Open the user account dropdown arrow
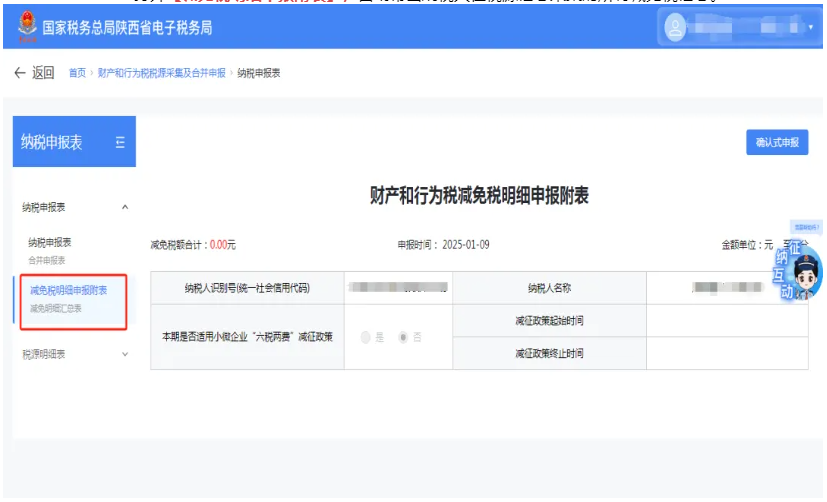 click(x=811, y=28)
